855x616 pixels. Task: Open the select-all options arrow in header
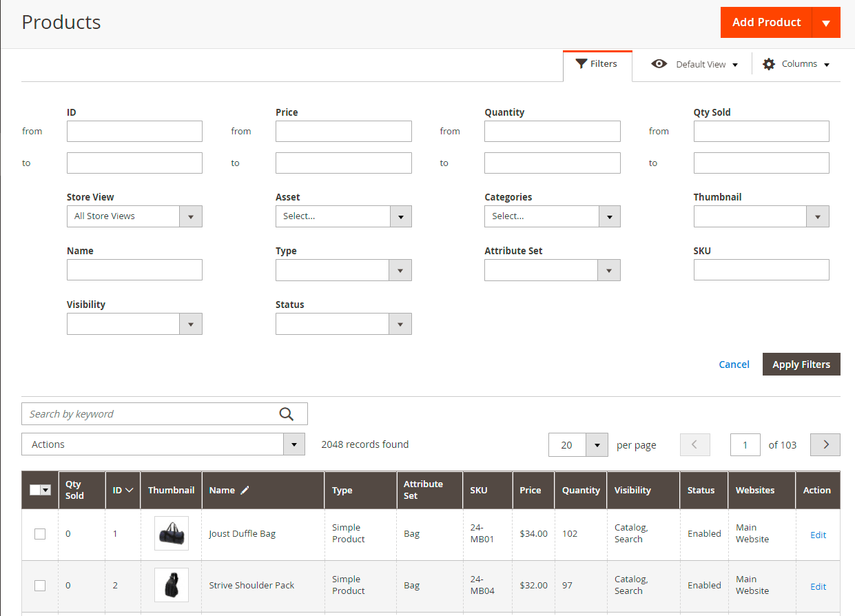46,490
